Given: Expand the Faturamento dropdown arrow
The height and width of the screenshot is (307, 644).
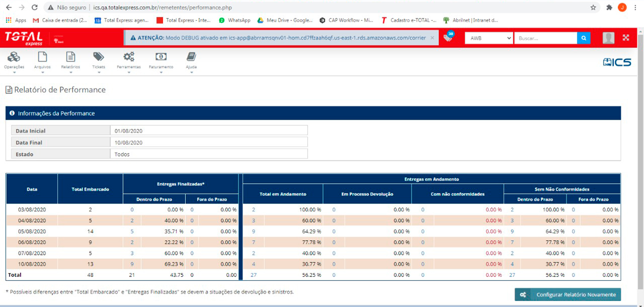Looking at the screenshot, I should point(161,73).
